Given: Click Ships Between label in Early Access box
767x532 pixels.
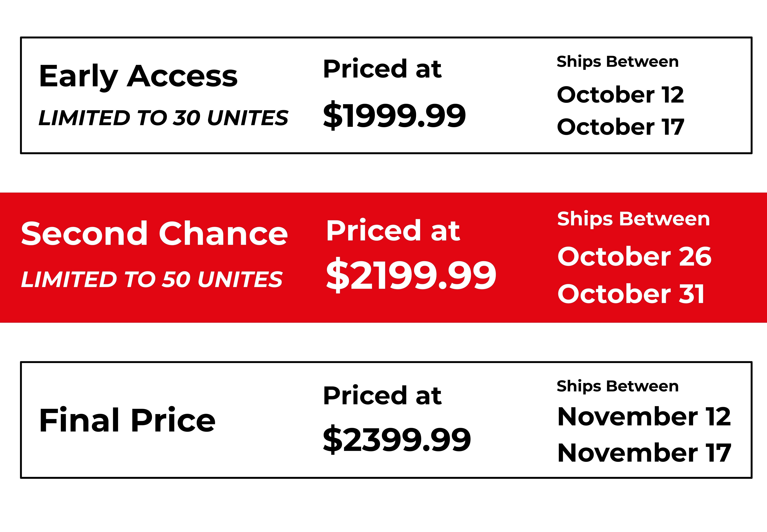Looking at the screenshot, I should coord(618,62).
